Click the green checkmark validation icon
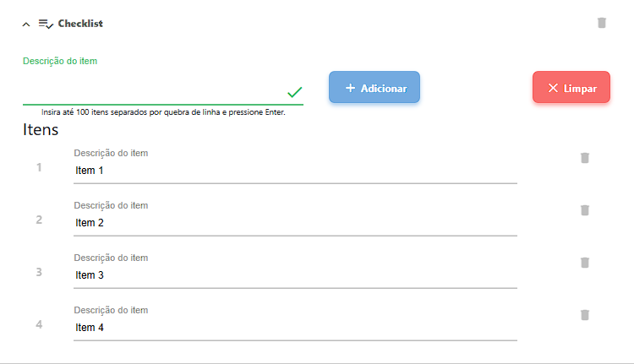The image size is (634, 364). [x=294, y=92]
